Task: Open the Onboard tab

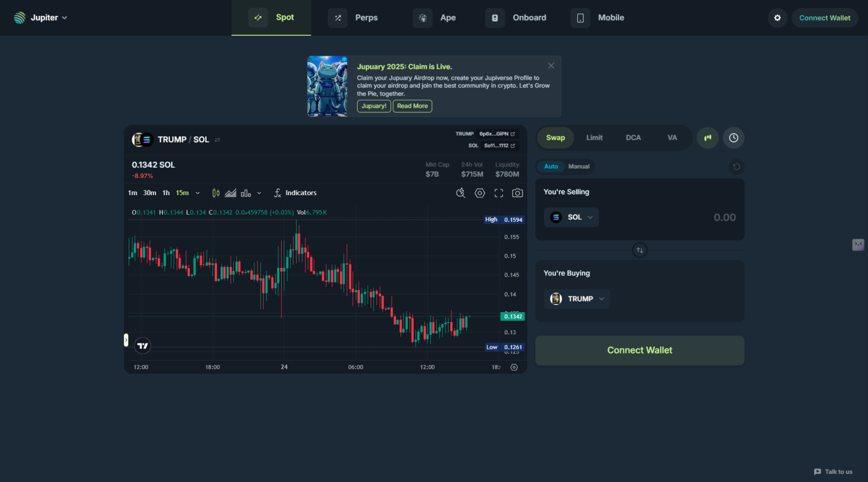Action: pyautogui.click(x=516, y=18)
